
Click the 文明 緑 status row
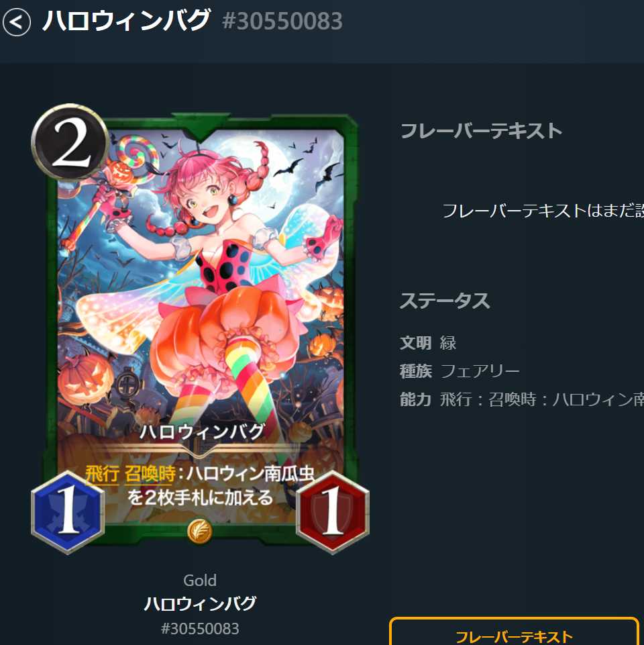428,343
